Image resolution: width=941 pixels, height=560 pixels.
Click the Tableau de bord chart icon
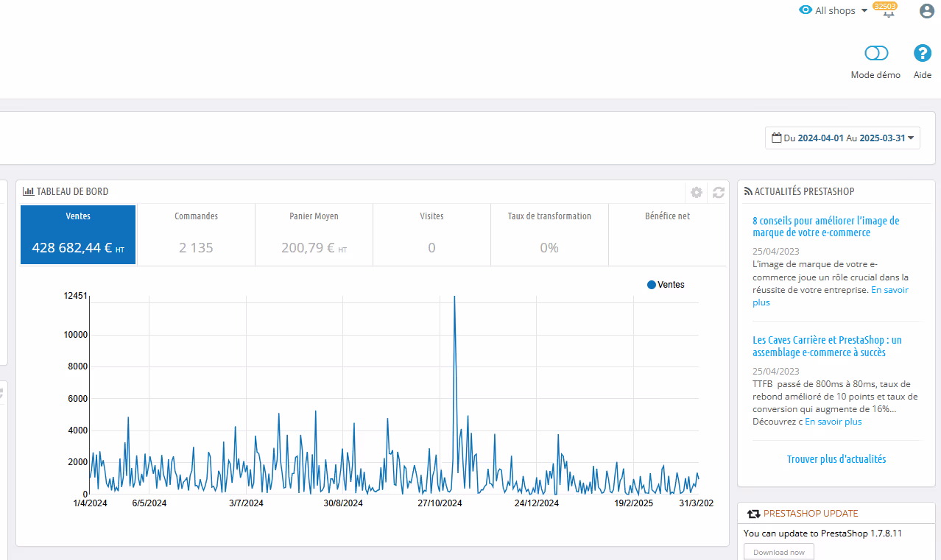28,191
